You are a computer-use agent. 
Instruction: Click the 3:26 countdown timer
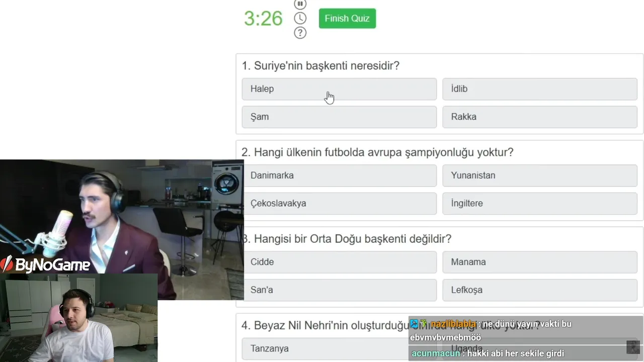[x=263, y=19]
